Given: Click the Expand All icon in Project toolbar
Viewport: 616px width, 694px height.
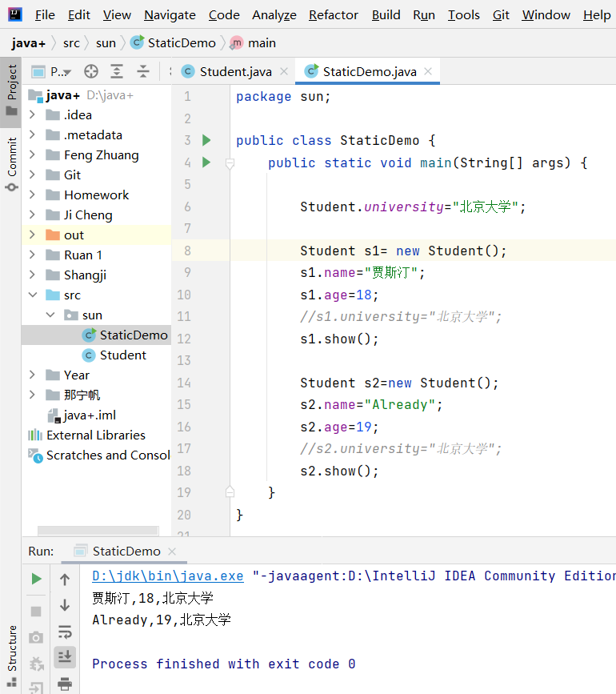Looking at the screenshot, I should [117, 71].
